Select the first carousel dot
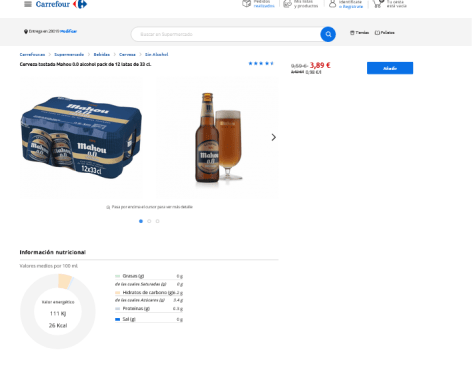The height and width of the screenshot is (366, 475). [x=141, y=221]
